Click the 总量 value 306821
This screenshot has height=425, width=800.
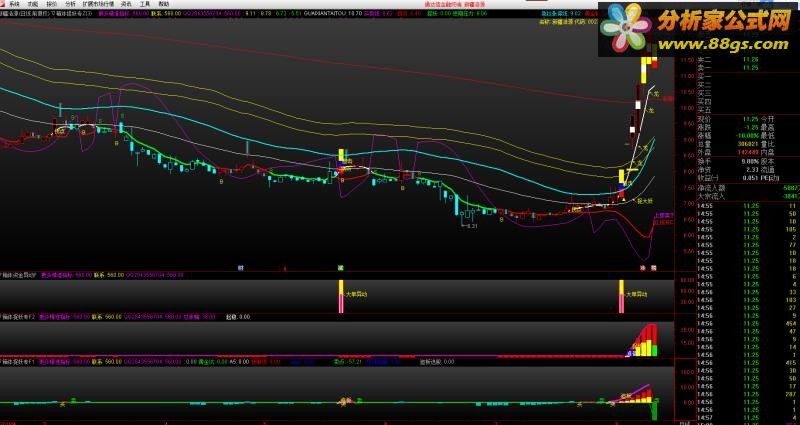(x=748, y=144)
